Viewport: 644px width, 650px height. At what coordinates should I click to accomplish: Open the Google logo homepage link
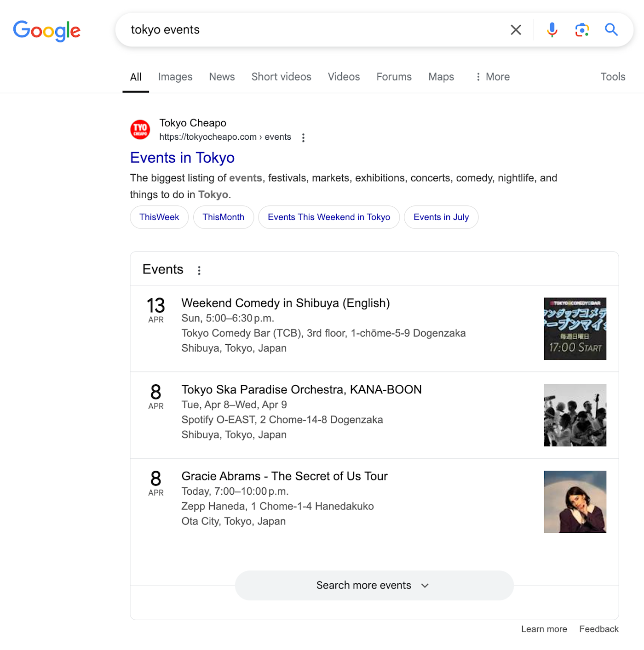[x=46, y=30]
